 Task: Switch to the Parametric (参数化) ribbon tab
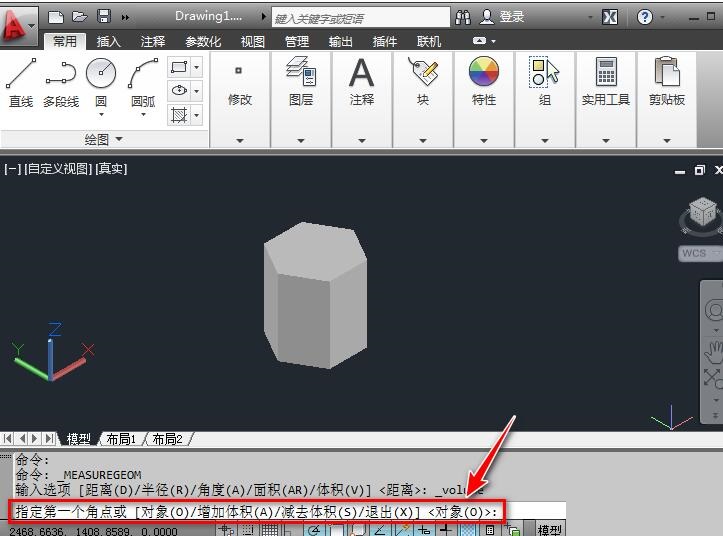(x=203, y=42)
